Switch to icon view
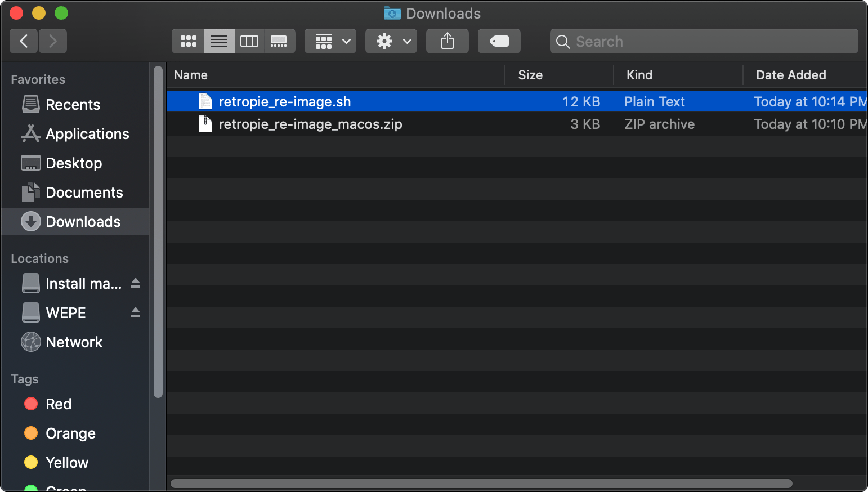 click(188, 41)
